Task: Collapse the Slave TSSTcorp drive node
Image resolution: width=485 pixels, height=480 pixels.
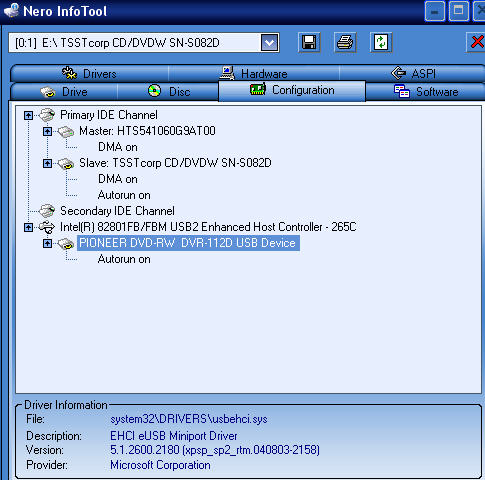Action: [x=47, y=163]
